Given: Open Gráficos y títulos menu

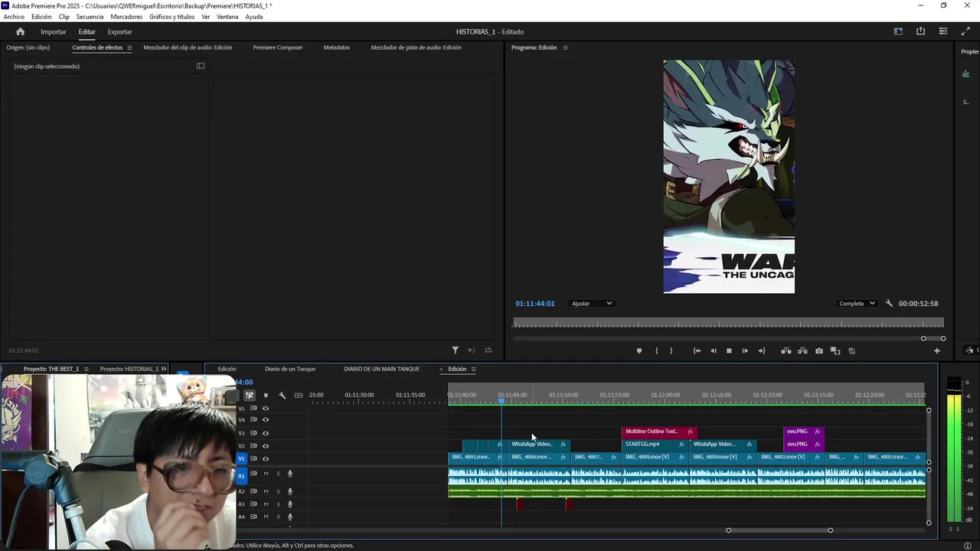Looking at the screenshot, I should [x=172, y=17].
